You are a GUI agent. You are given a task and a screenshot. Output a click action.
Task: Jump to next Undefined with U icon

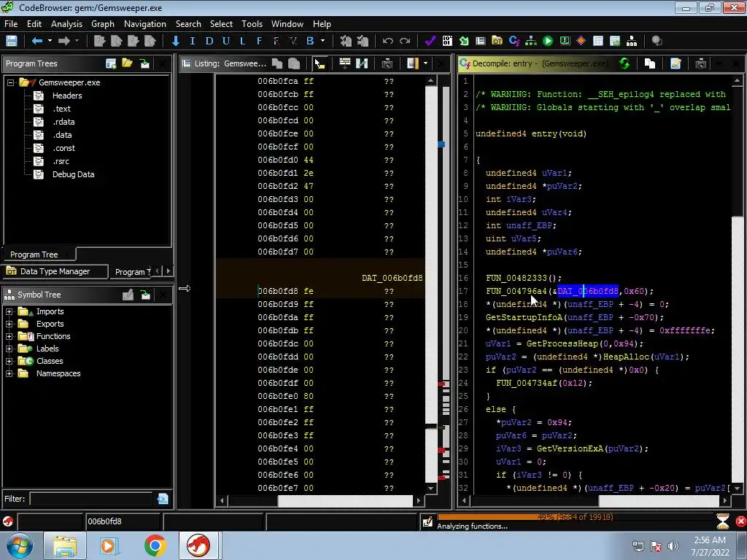226,41
